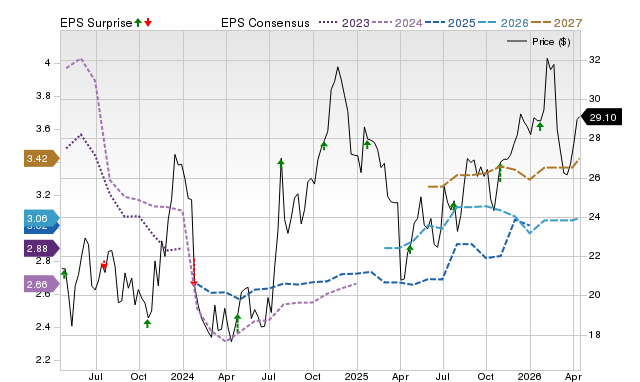Click the left axis value 4
Viewport: 640px width, 382px height.
(x=48, y=63)
